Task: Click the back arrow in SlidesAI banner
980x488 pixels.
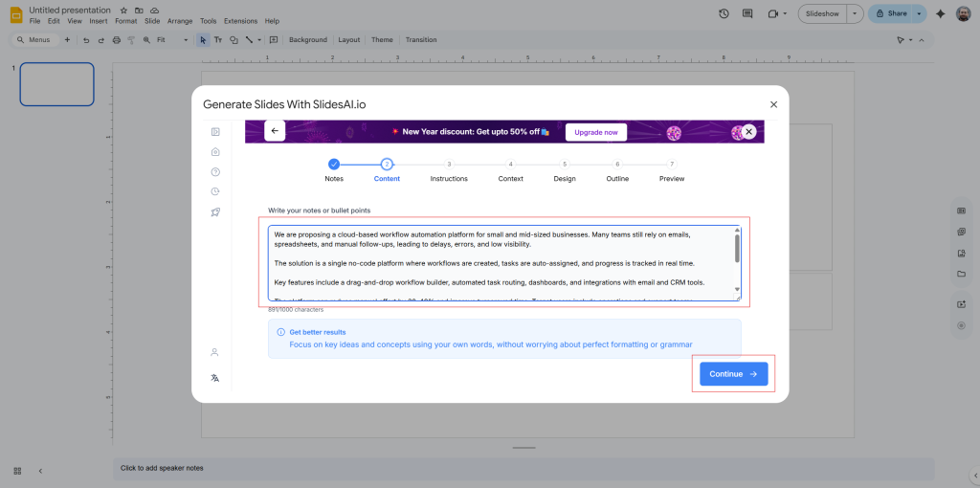Action: 275,131
